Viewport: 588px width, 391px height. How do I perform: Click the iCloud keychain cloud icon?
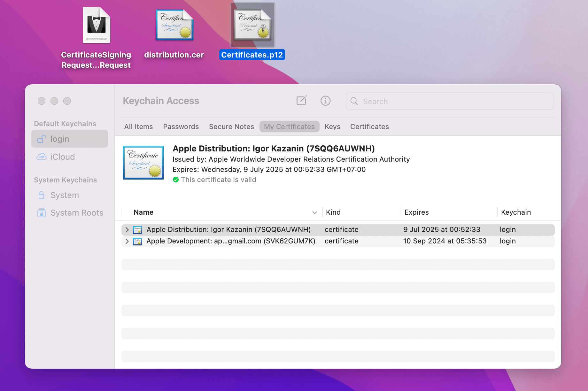point(42,157)
